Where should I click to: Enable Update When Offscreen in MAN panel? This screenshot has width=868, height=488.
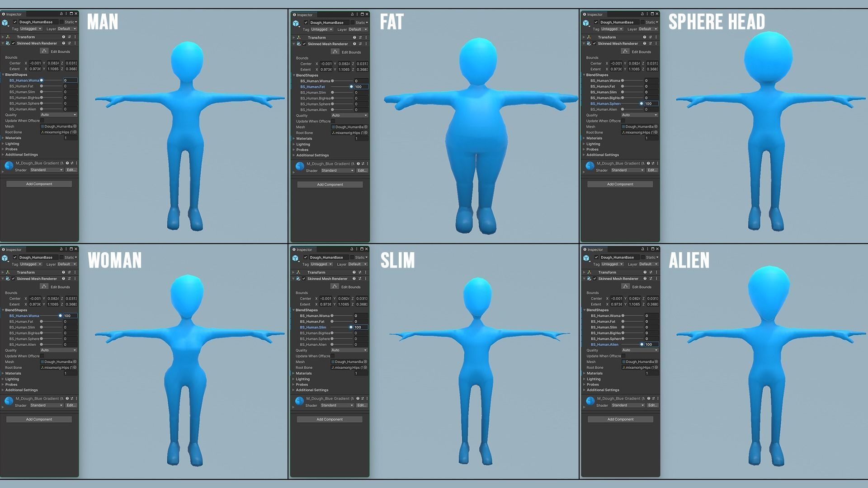[42, 121]
